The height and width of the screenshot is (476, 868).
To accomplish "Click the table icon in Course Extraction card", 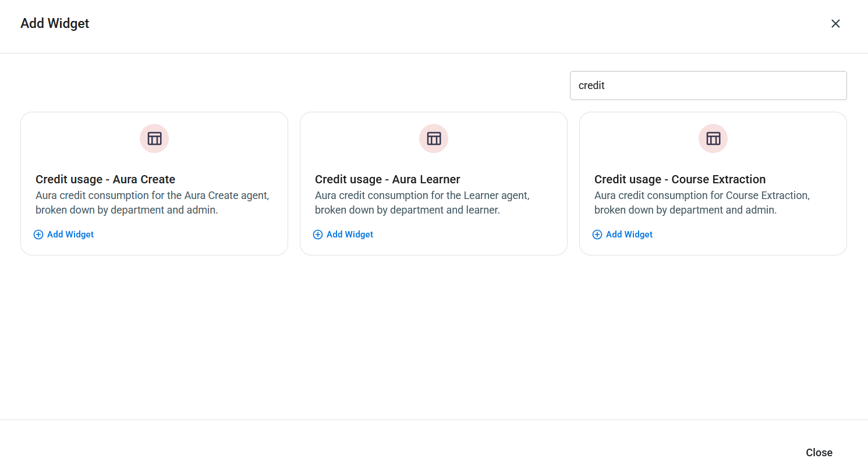I will coord(713,138).
